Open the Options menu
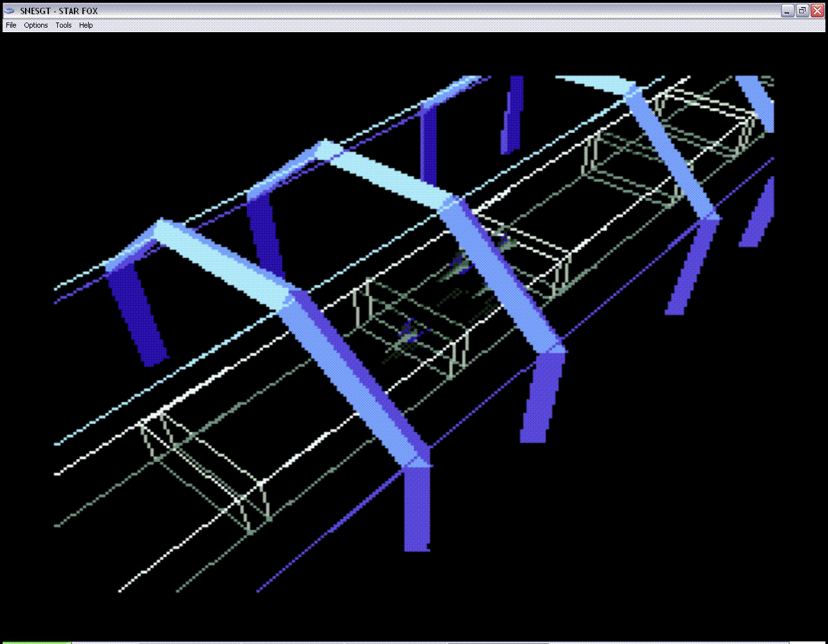Viewport: 828px width, 644px height. 36,25
